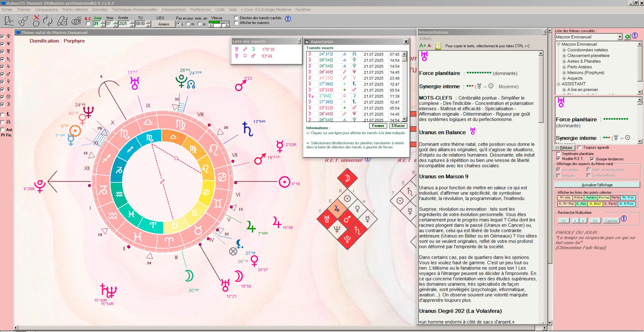The width and height of the screenshot is (644, 332).
Task: Click the yellow help icon in Interprétations
Action: click(438, 46)
